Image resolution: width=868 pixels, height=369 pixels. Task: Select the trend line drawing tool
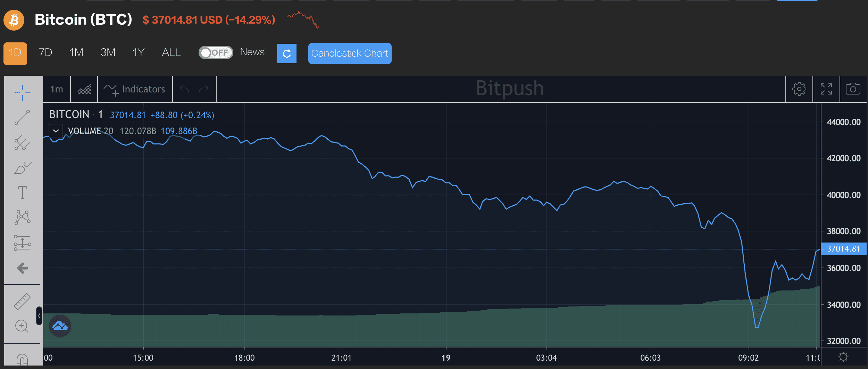(23, 117)
